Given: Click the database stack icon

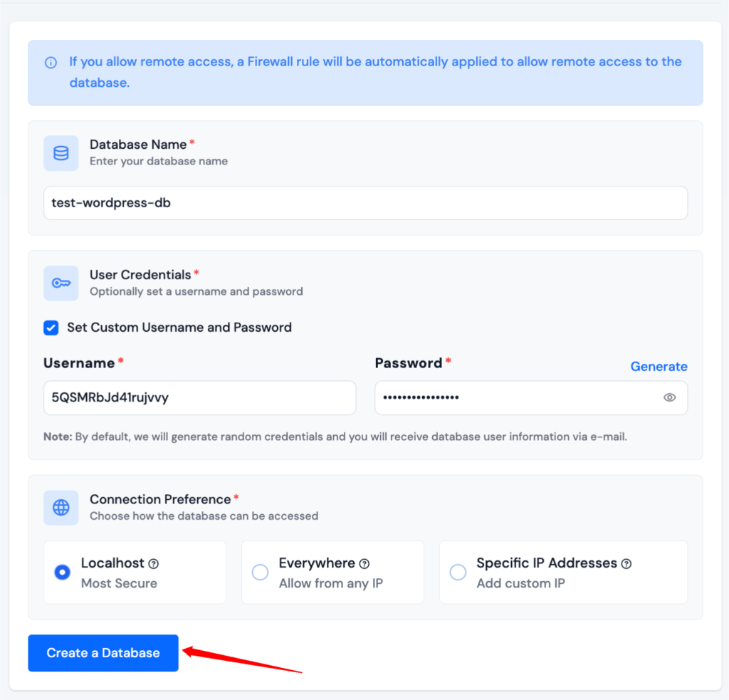Looking at the screenshot, I should pos(61,153).
